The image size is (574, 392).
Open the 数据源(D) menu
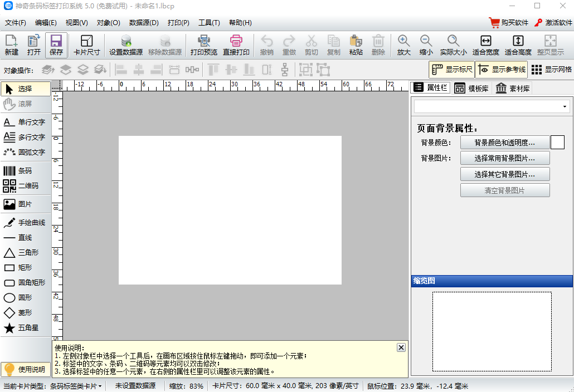point(144,23)
